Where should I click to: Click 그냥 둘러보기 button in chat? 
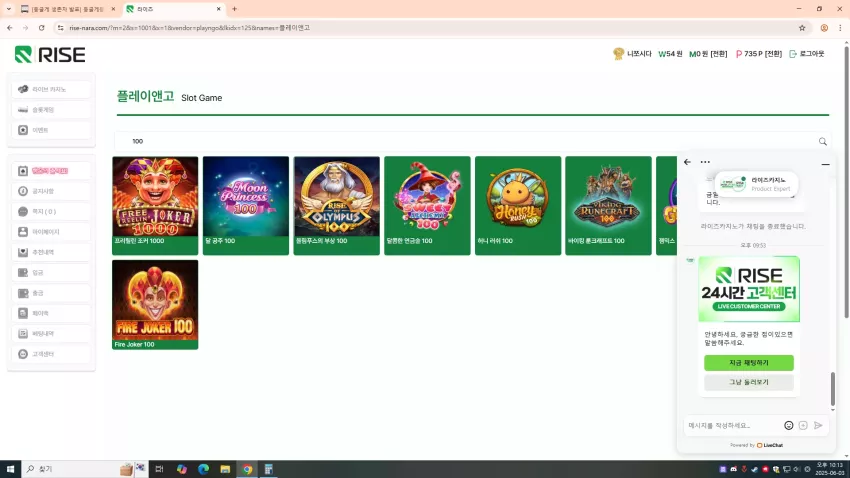[x=749, y=382]
